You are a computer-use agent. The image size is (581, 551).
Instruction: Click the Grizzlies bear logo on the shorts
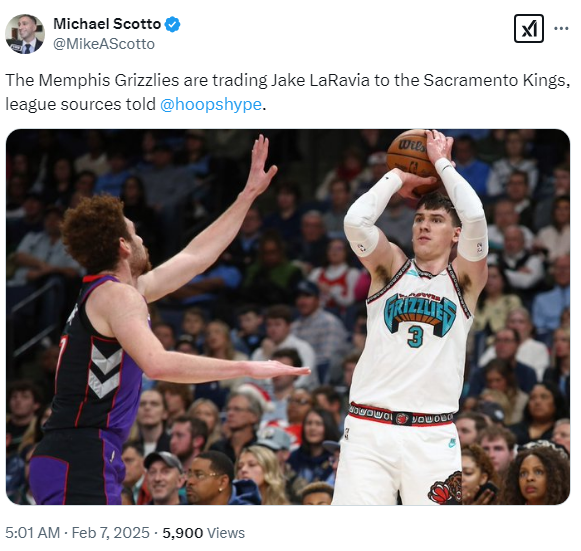(x=445, y=487)
